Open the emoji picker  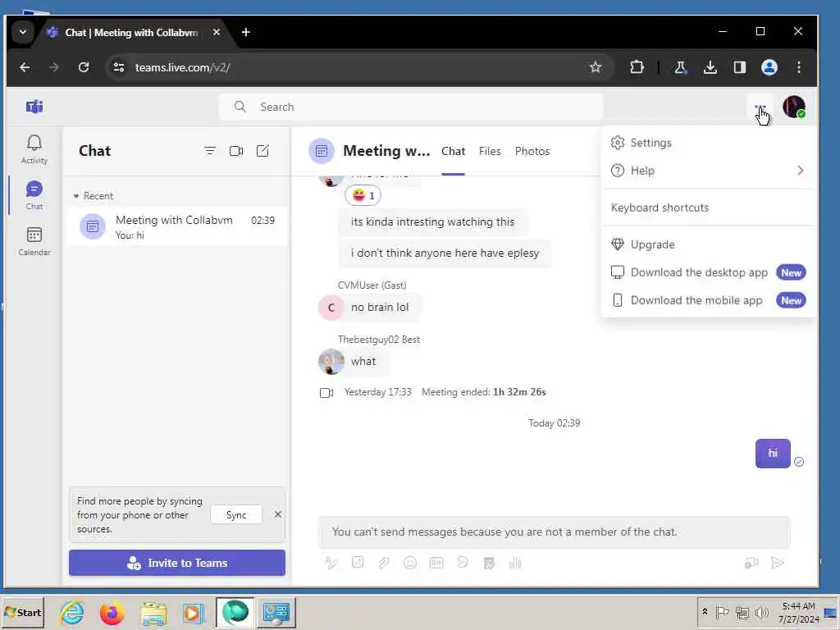tap(410, 563)
